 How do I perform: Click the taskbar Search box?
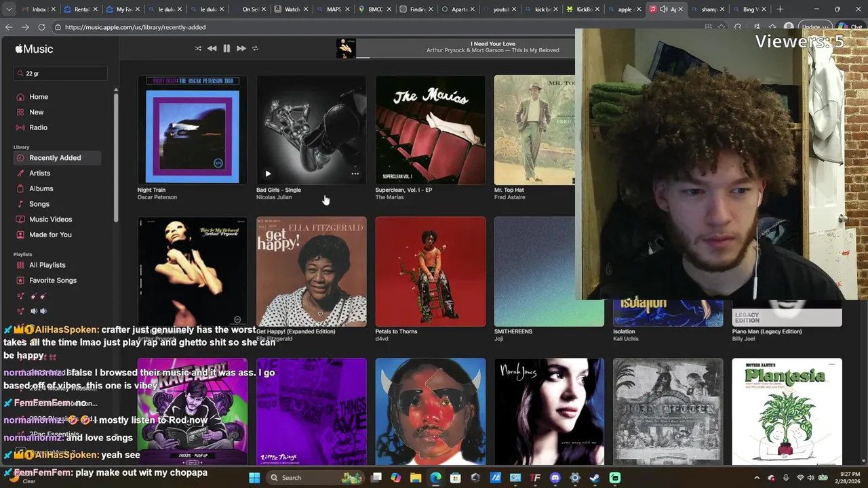point(315,478)
